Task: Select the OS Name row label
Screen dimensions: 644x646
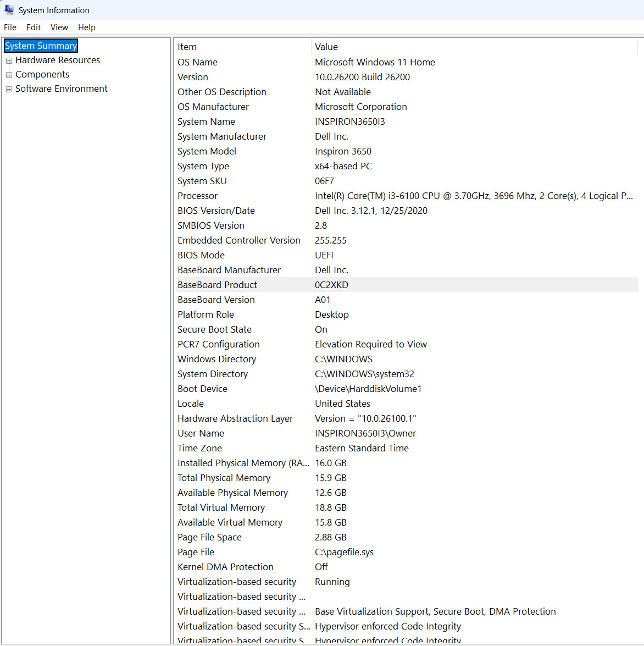Action: (198, 62)
